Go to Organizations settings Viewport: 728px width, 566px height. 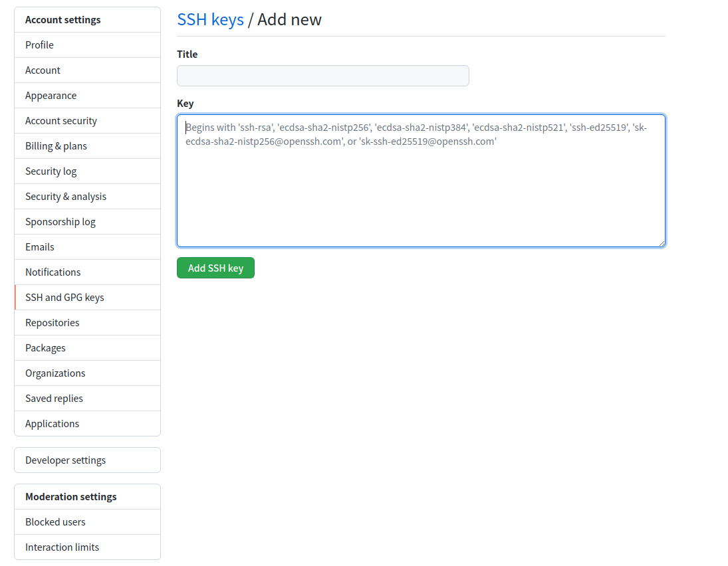(x=87, y=373)
